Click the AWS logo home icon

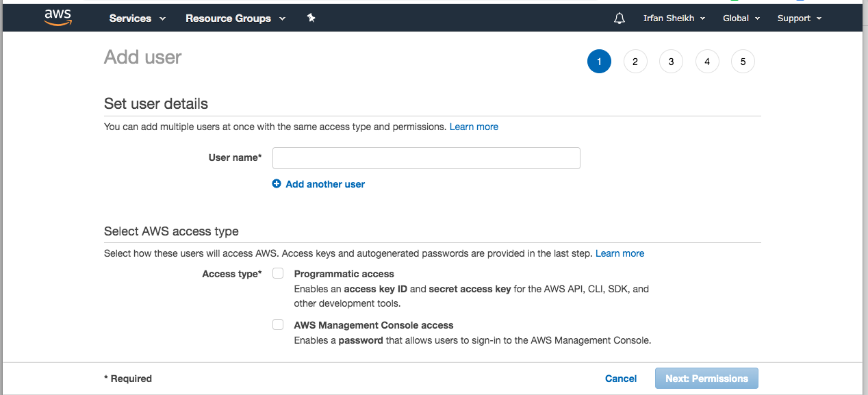tap(58, 18)
